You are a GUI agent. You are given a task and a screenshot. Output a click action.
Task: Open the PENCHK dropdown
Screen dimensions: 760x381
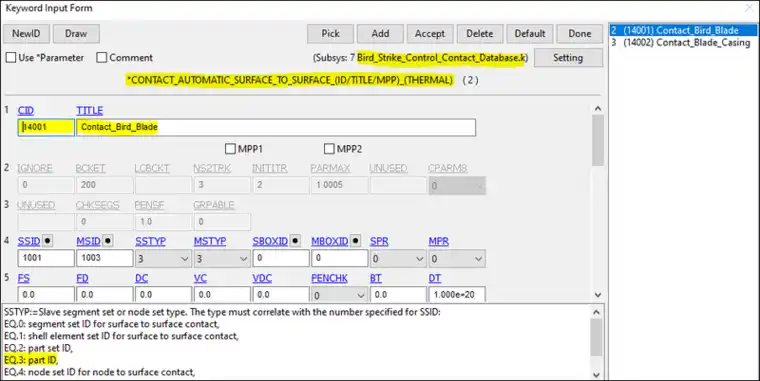tap(339, 295)
